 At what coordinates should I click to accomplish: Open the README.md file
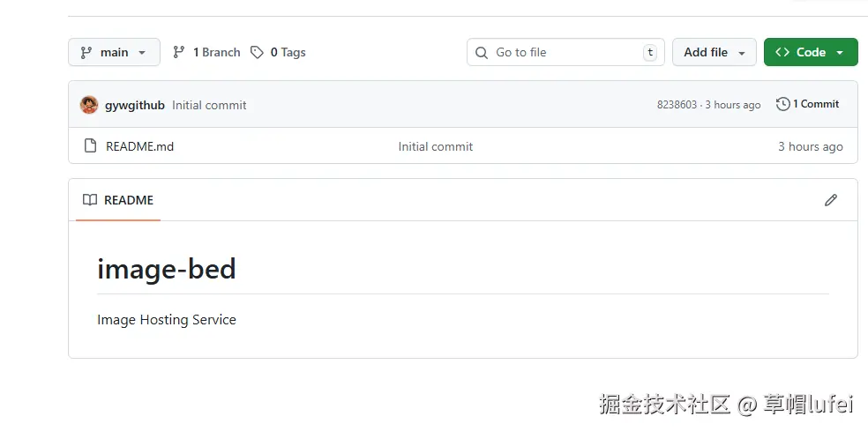pos(139,146)
